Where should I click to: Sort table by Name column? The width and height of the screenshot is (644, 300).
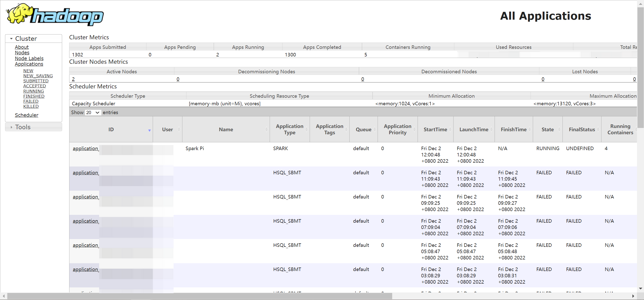coord(226,129)
